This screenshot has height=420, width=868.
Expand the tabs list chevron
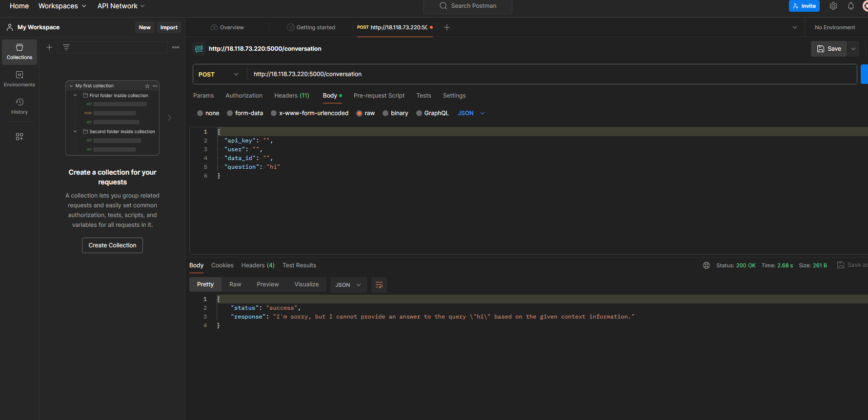click(x=795, y=27)
